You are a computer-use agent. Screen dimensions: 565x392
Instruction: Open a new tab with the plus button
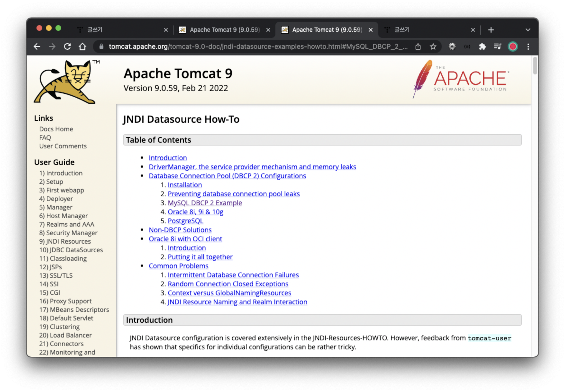point(491,30)
